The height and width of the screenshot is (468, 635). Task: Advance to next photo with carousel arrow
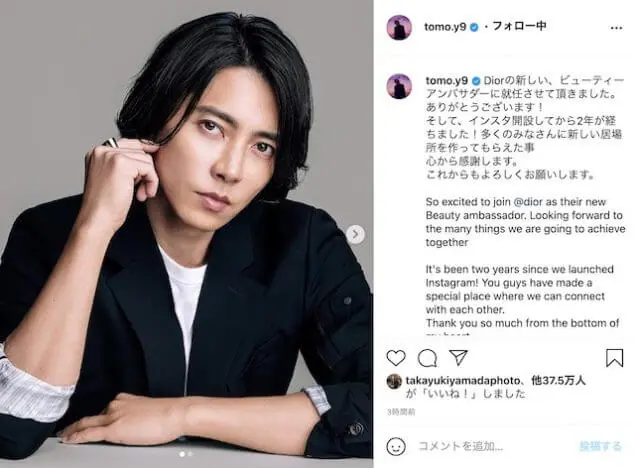(x=356, y=234)
